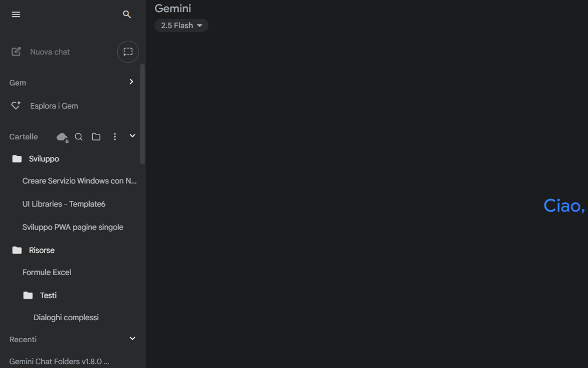Start a Nuova chat with the compose icon
Image resolution: width=588 pixels, height=368 pixels.
(16, 52)
